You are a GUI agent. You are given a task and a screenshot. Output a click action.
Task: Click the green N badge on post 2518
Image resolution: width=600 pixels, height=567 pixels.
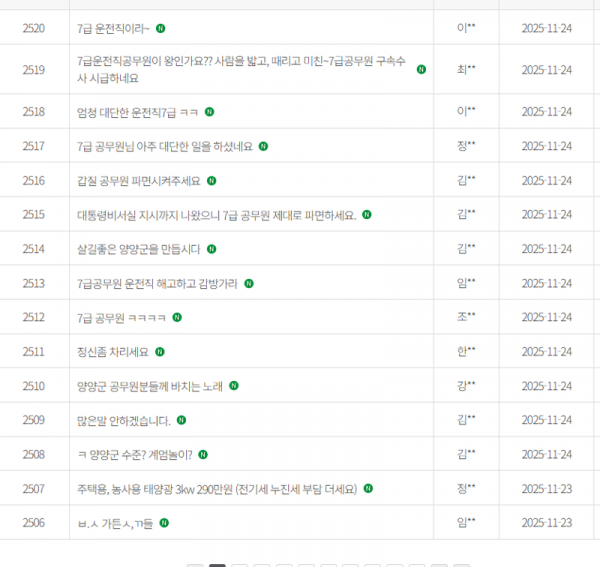click(209, 111)
